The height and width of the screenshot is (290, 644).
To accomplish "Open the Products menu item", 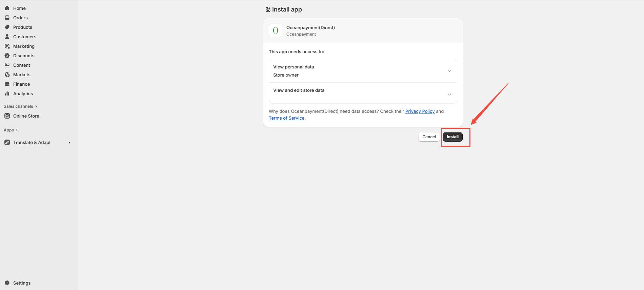I will pos(23,27).
